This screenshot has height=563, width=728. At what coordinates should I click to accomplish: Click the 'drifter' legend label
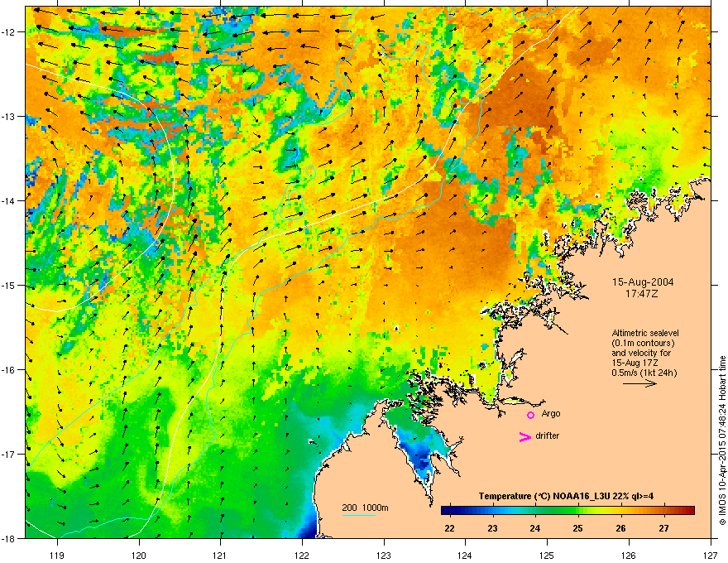point(547,435)
